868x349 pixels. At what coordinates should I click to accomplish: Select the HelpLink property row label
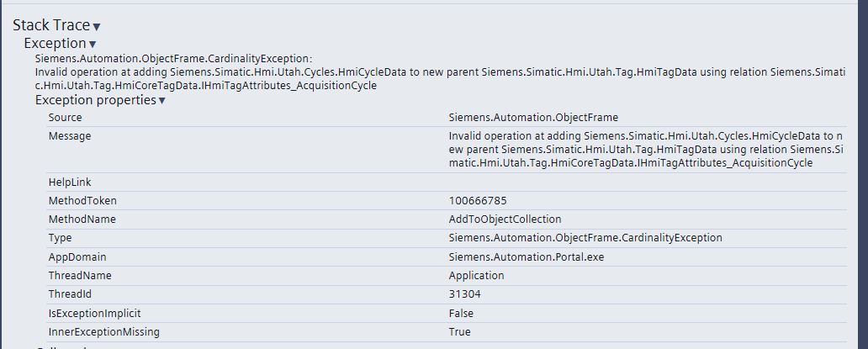click(68, 182)
